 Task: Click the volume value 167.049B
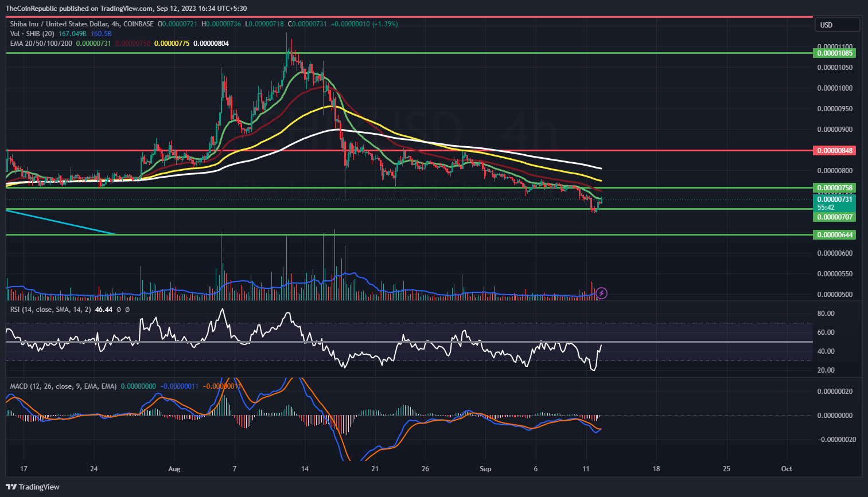coord(72,34)
